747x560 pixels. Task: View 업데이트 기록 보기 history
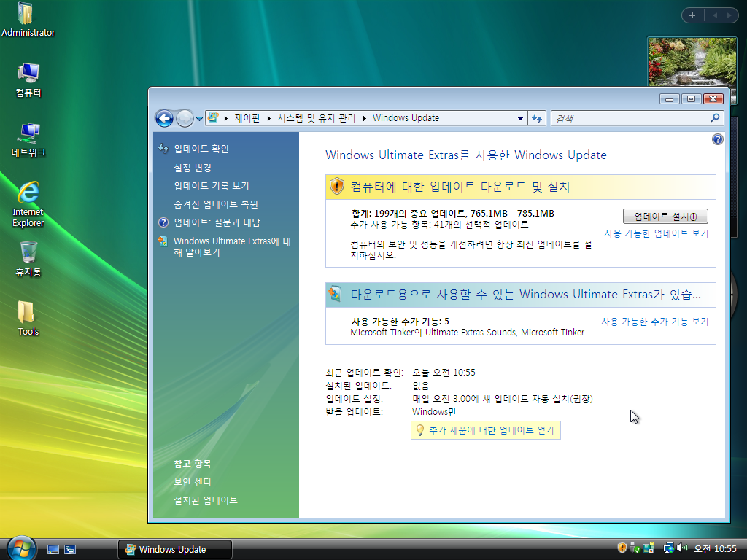212,186
